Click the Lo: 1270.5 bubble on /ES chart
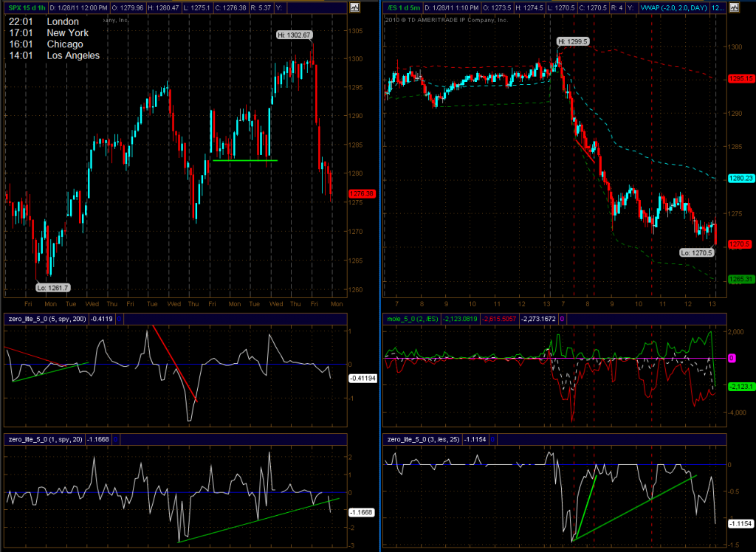This screenshot has width=756, height=552. [x=696, y=252]
